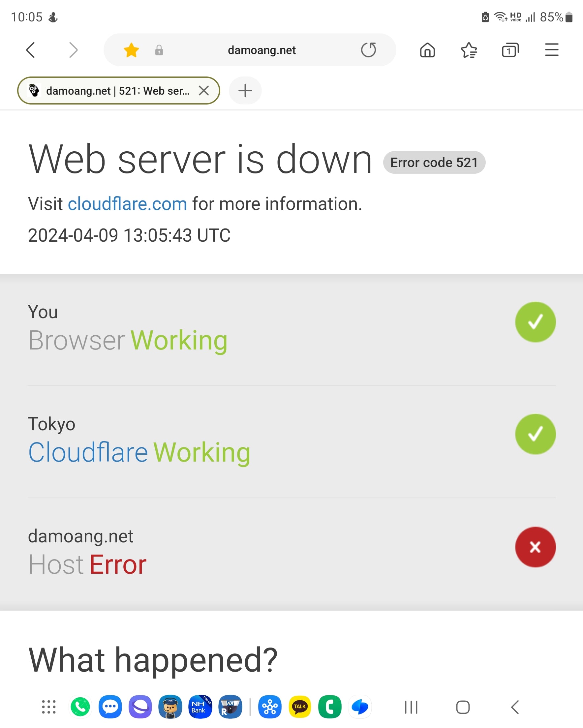Screen dimensions: 583x728
Task: Launch the ADT camera app
Action: pyautogui.click(x=230, y=707)
